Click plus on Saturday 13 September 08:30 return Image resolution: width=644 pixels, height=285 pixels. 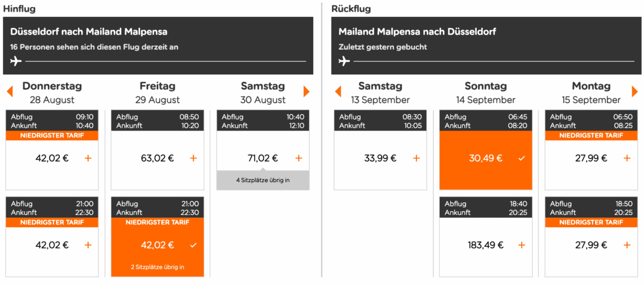tap(416, 158)
